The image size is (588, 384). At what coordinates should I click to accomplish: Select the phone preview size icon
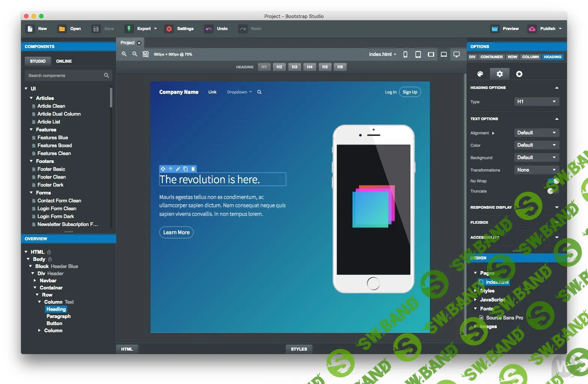[x=405, y=54]
